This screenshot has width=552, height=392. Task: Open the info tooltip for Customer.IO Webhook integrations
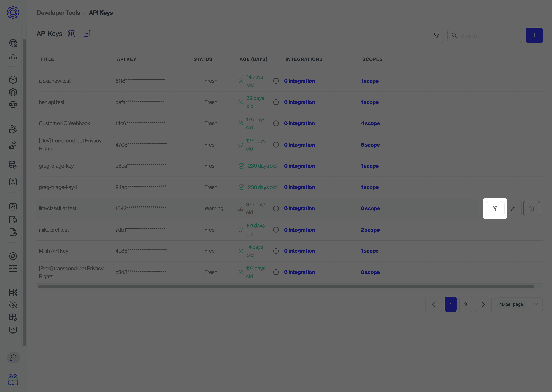pos(276,123)
